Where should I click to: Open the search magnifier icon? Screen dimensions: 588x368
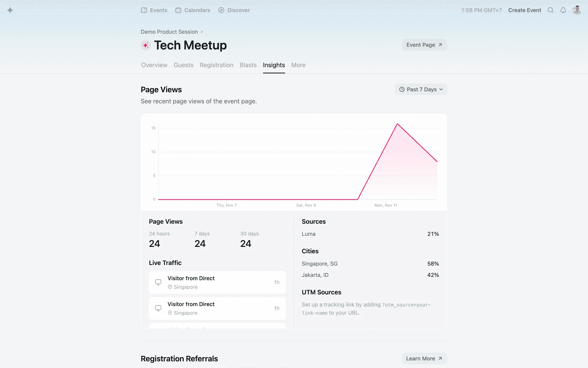(550, 10)
